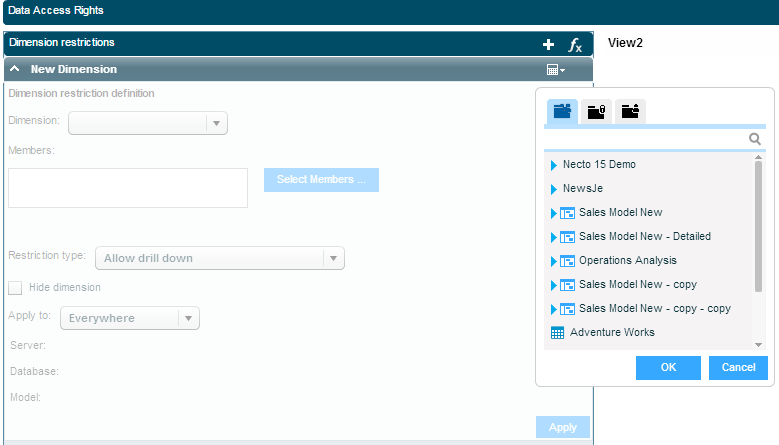The width and height of the screenshot is (779, 445).
Task: Click the fx formula icon
Action: 575,44
